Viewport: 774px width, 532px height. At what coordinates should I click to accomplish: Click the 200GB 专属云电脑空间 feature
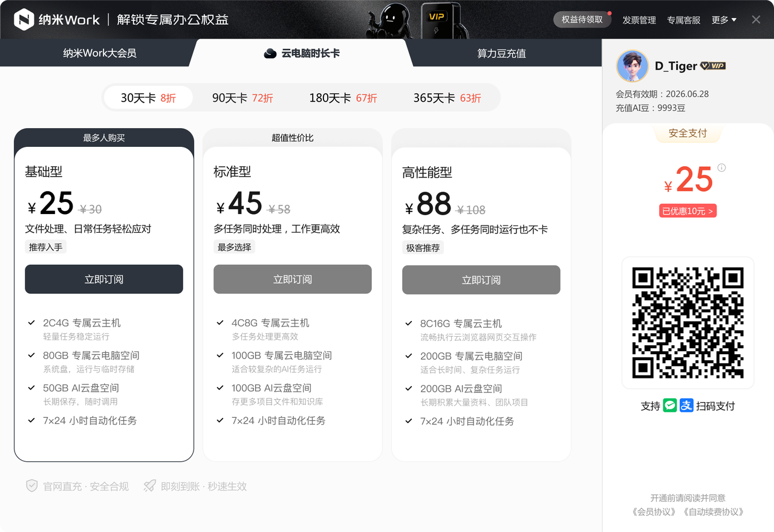471,356
